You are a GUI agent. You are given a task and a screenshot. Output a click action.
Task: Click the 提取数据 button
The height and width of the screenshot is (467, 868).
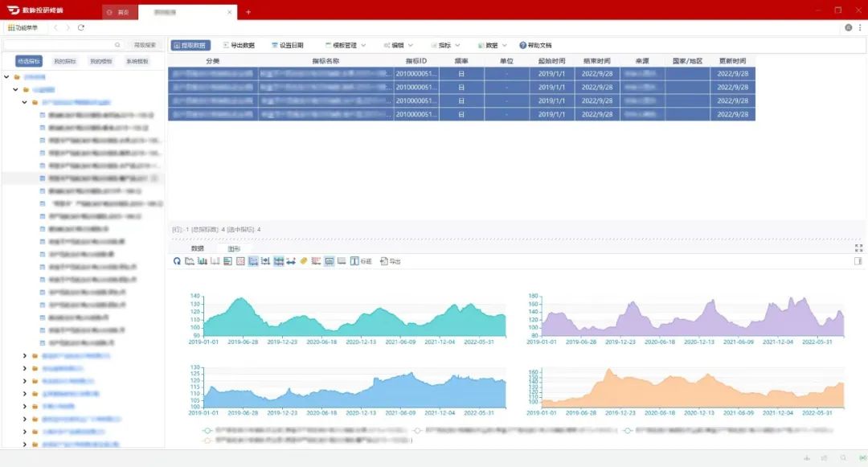(x=190, y=45)
